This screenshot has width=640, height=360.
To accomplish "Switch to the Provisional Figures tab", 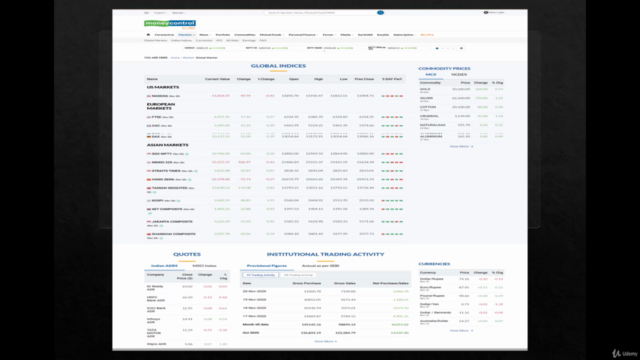I will click(x=267, y=266).
